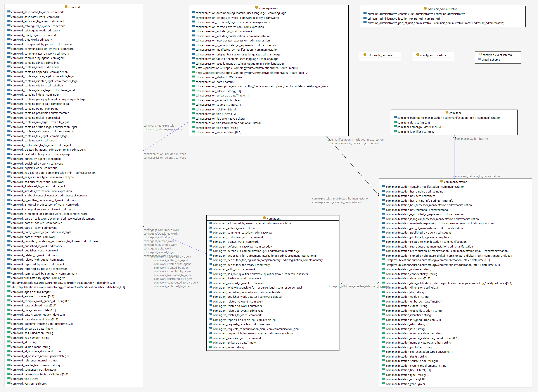Click the cdm:type_event_internal class icon
538x392 pixels.
(x=480, y=54)
